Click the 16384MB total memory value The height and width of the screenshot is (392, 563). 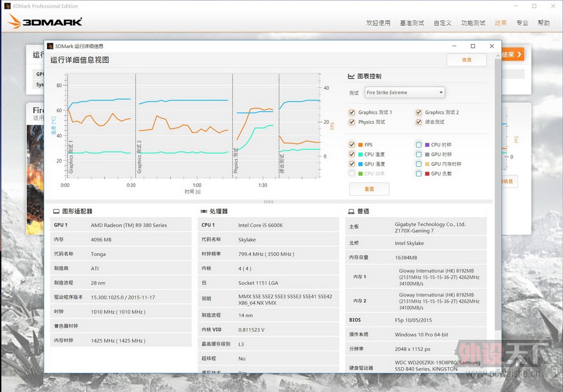coord(406,258)
